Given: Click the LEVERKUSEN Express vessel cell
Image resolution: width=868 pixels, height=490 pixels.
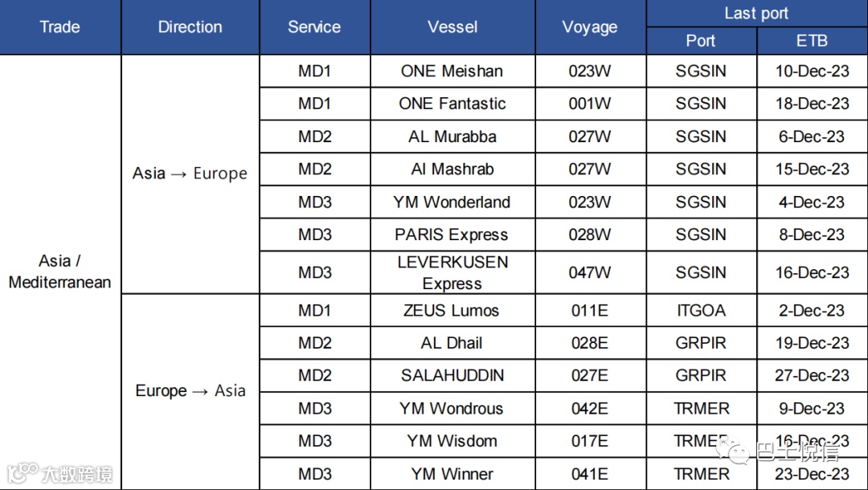Looking at the screenshot, I should pos(452,272).
